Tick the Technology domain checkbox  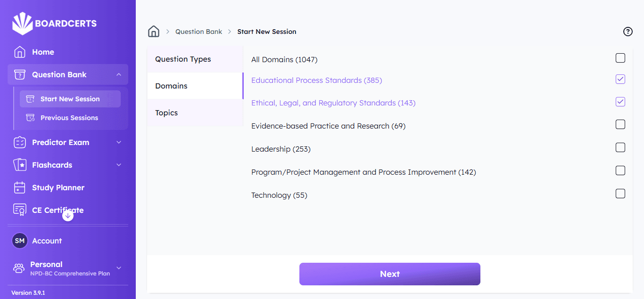coord(620,194)
